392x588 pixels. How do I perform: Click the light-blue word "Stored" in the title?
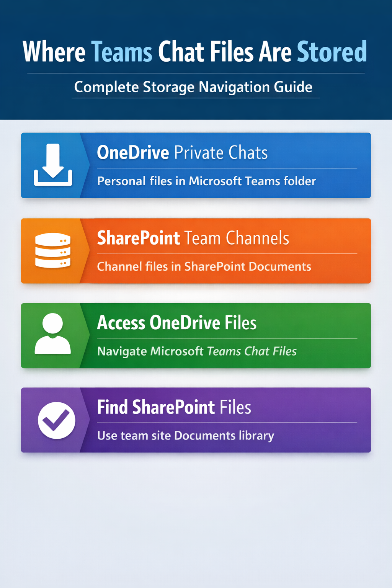click(332, 52)
